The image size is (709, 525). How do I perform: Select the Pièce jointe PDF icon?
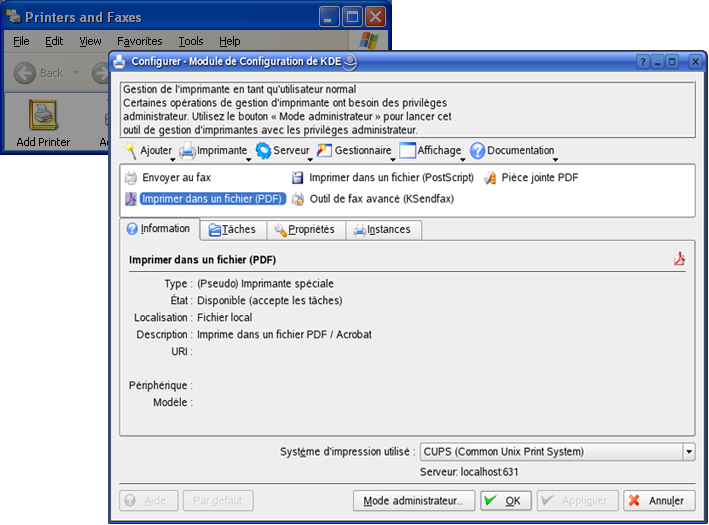click(490, 178)
